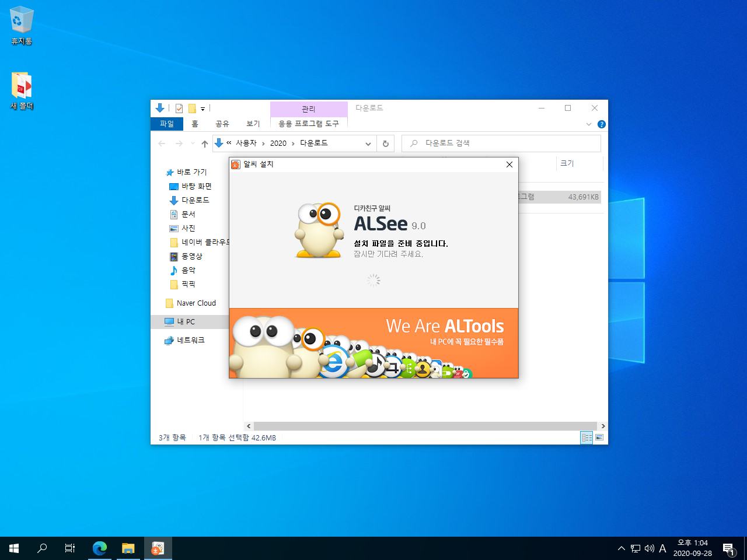Close the 알씨 설치 installer dialog
The image size is (747, 560).
tap(509, 164)
